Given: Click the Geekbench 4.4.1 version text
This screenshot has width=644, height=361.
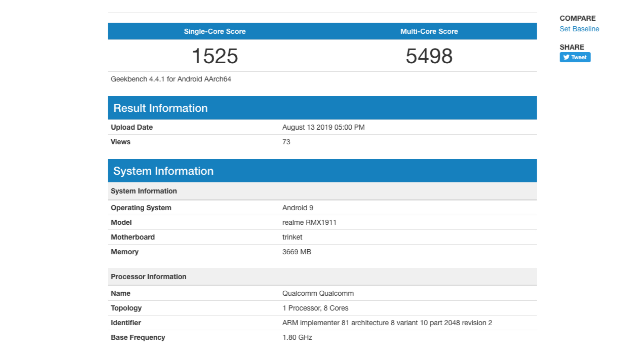Looking at the screenshot, I should pos(171,79).
